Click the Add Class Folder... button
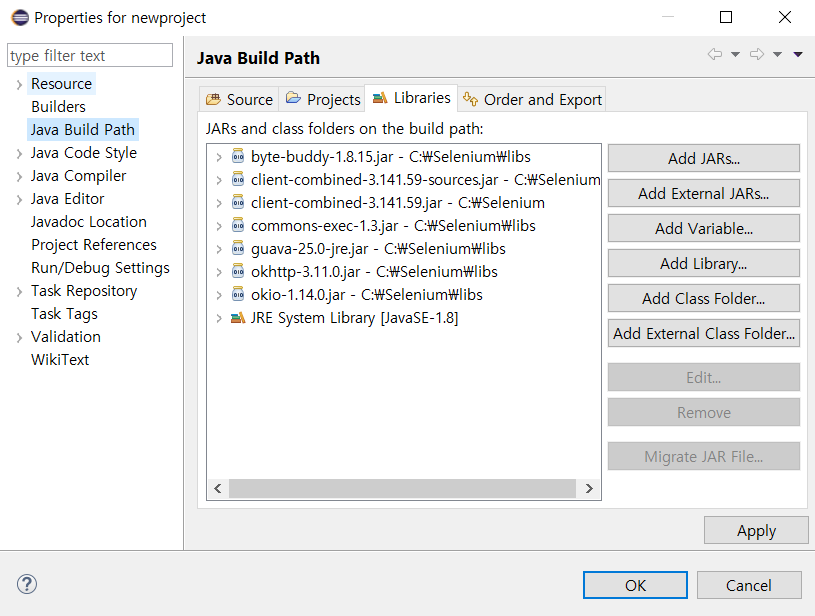This screenshot has width=815, height=616. [703, 298]
